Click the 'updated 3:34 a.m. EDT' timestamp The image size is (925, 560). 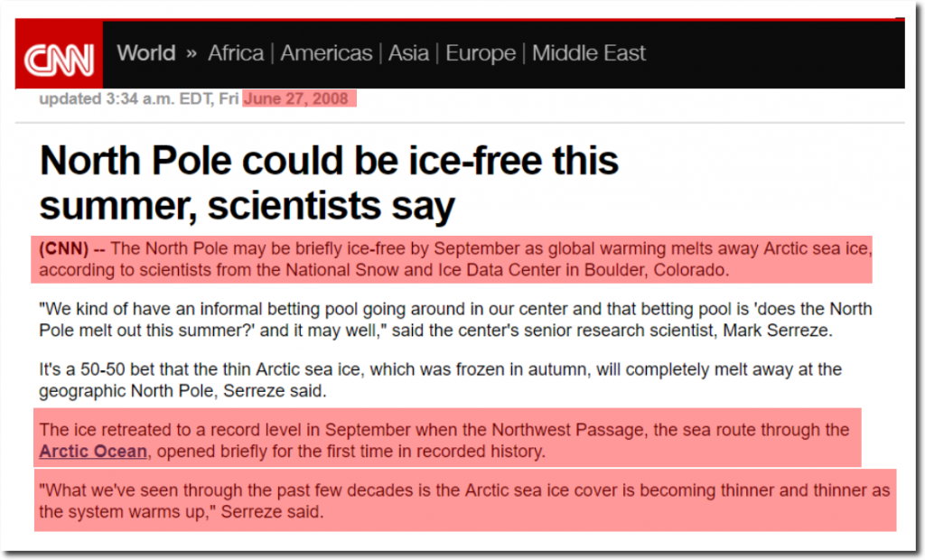click(x=126, y=98)
